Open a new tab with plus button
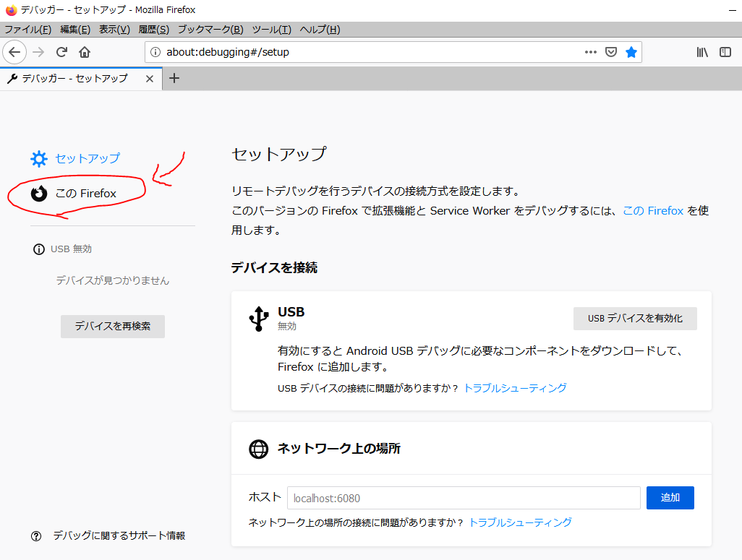 [174, 78]
